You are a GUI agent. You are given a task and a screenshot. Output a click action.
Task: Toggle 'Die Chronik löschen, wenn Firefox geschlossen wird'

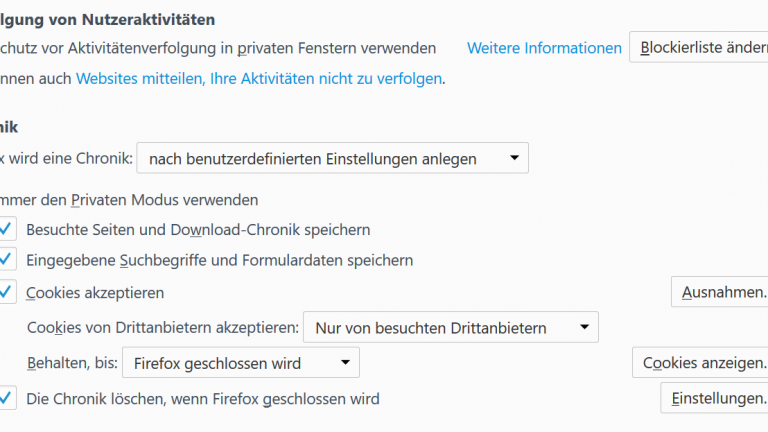click(7, 398)
